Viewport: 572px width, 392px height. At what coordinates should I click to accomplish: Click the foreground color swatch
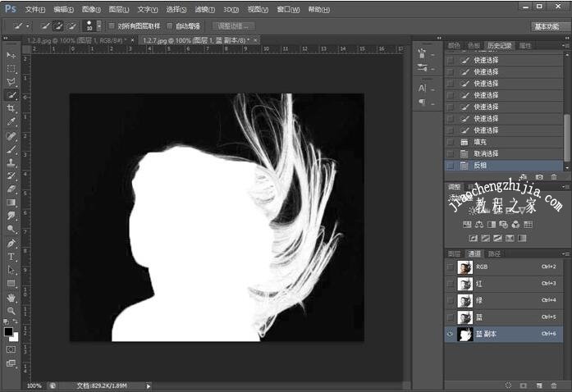(8, 331)
